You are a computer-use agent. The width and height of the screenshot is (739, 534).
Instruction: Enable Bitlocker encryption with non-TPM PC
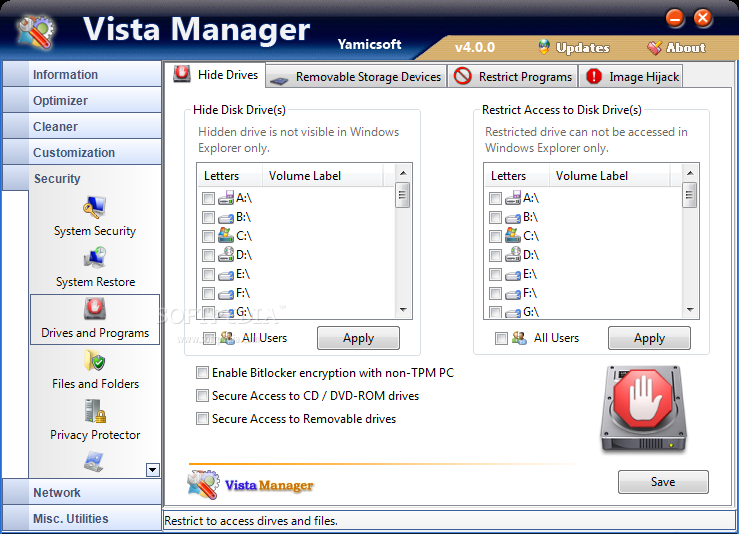[x=202, y=373]
